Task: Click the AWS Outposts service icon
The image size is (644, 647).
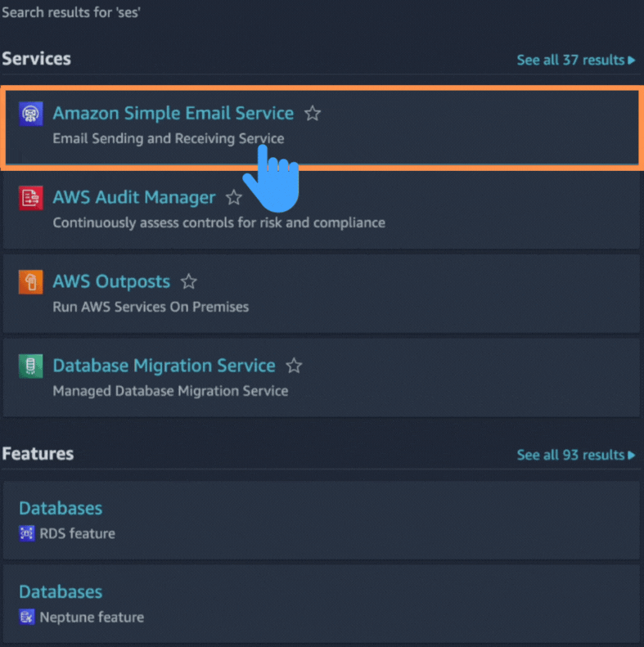Action: pos(30,282)
